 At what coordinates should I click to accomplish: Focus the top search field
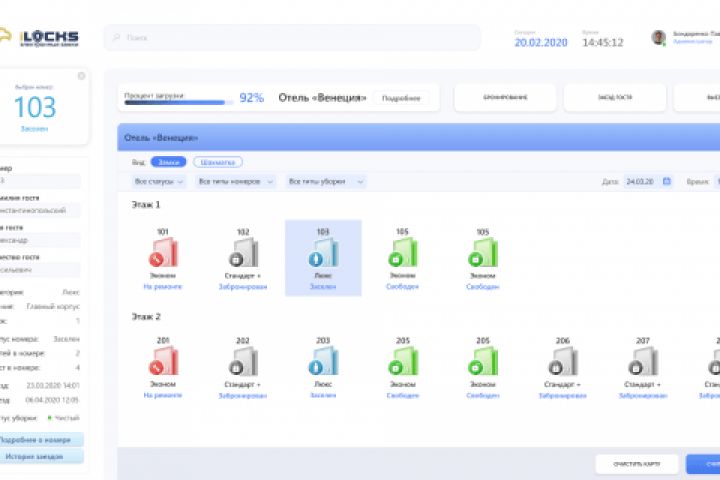point(292,37)
